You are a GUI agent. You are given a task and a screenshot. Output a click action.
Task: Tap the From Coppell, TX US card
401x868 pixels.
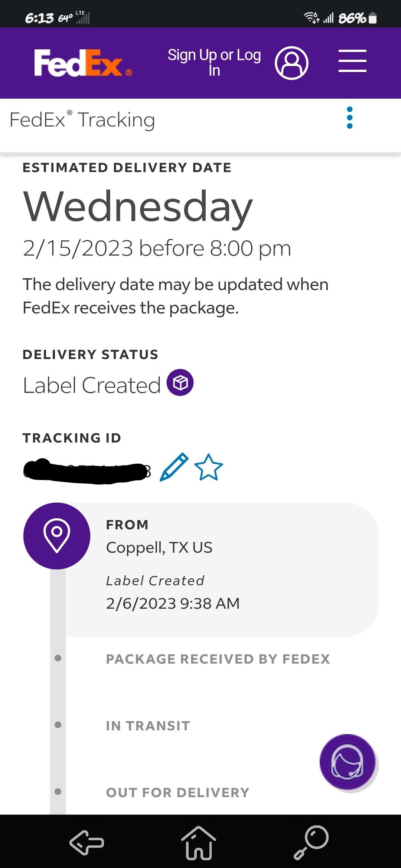(x=222, y=569)
